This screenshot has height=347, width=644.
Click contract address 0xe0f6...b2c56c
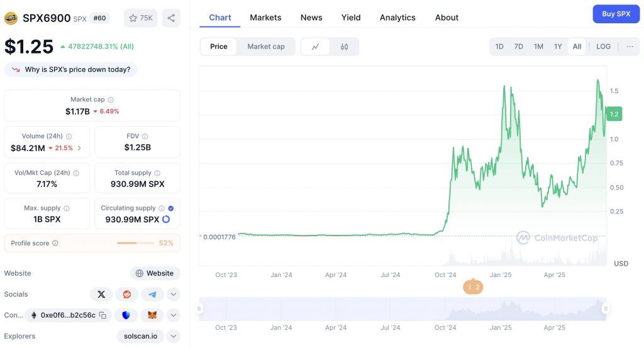click(x=68, y=316)
